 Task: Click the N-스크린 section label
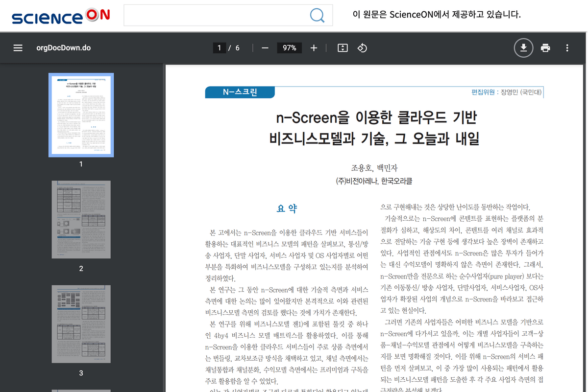pos(240,92)
